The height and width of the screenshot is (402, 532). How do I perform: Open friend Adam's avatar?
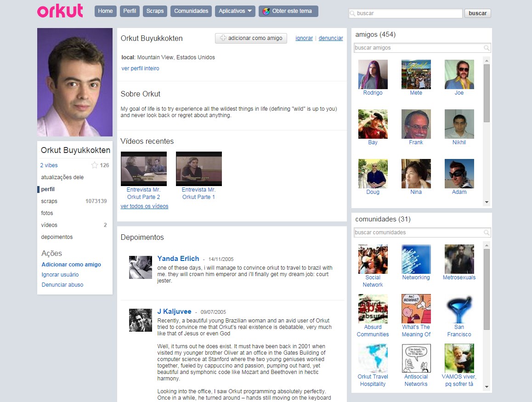coord(459,174)
